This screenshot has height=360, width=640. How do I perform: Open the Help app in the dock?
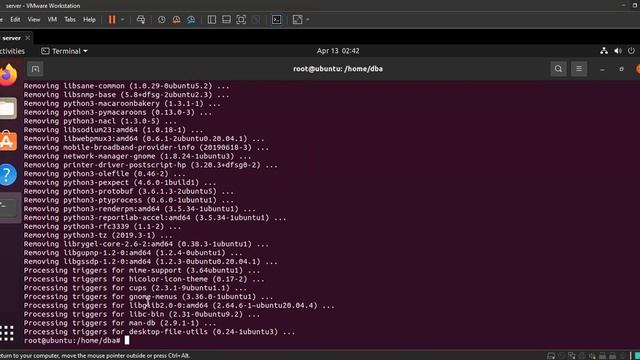point(8,175)
